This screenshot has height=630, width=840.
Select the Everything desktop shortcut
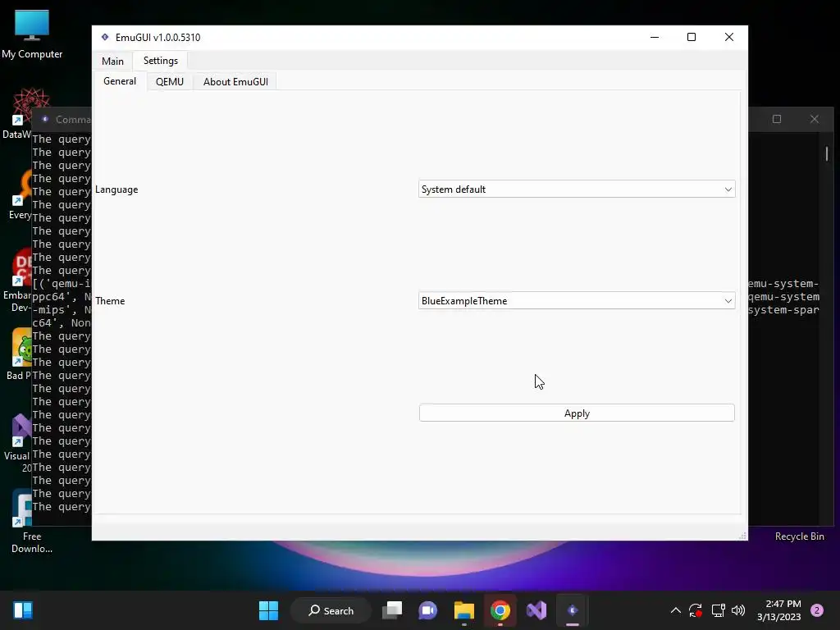[x=20, y=195]
